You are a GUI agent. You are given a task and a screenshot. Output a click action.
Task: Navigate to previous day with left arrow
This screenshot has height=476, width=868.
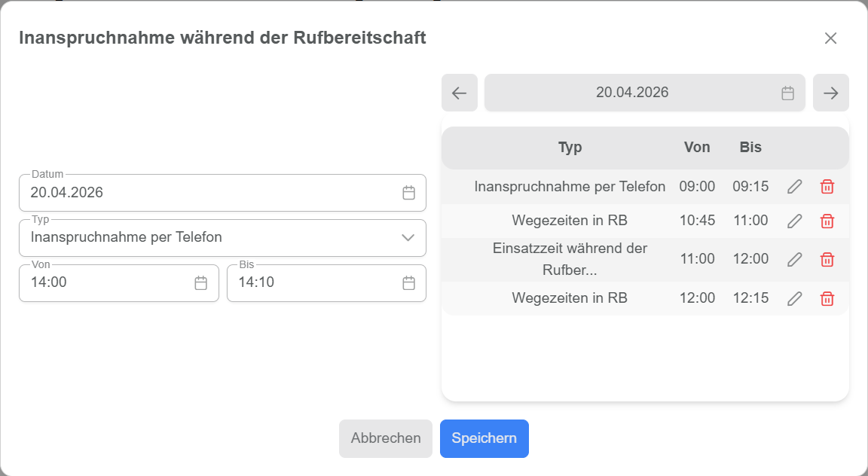pos(459,93)
